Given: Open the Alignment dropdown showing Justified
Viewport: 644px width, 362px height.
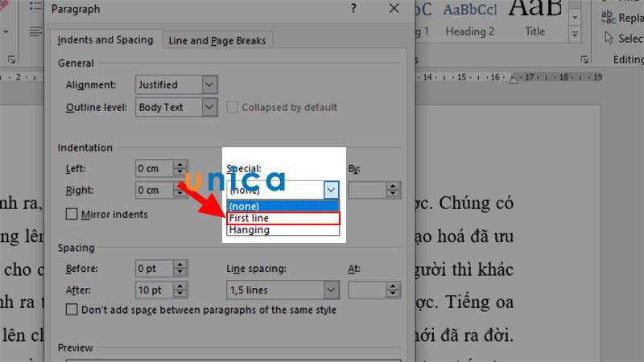Looking at the screenshot, I should click(x=176, y=85).
